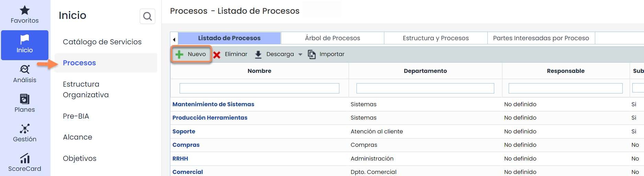Select the Inicio flag icon
Screen dimensions: 644x176
(24, 40)
